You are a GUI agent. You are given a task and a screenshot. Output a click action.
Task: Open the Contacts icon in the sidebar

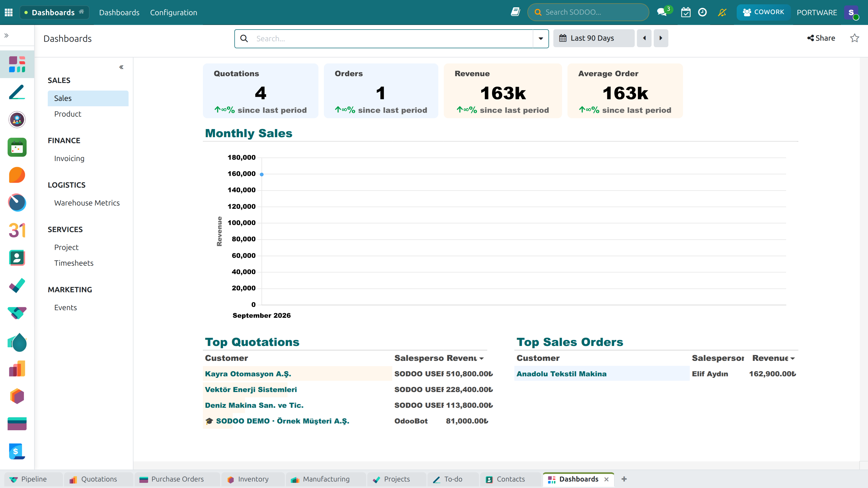coord(17,258)
